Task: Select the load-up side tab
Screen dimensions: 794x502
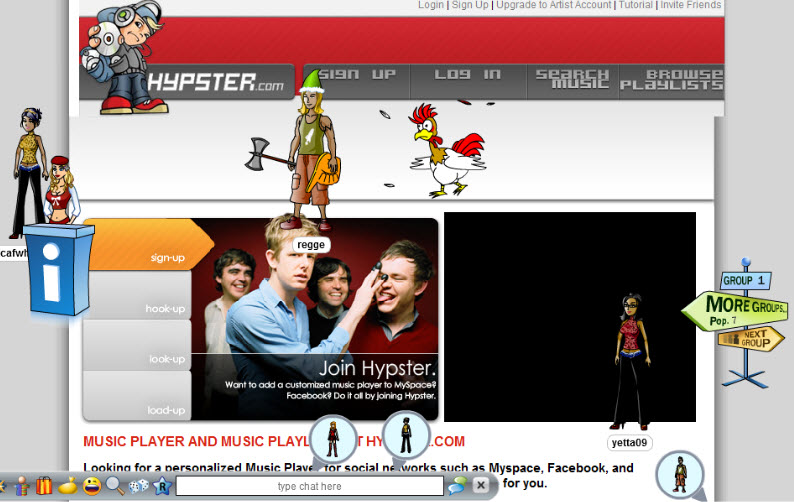Action: pyautogui.click(x=137, y=396)
